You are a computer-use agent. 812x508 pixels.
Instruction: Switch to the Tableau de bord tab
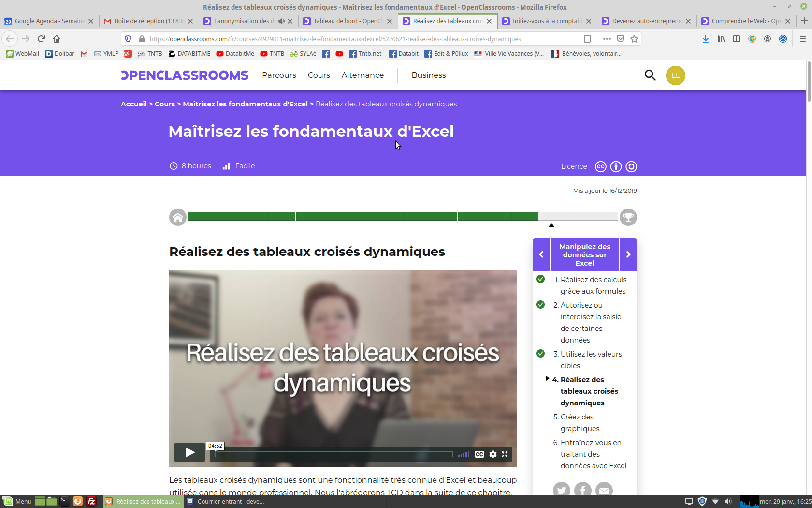coord(347,21)
